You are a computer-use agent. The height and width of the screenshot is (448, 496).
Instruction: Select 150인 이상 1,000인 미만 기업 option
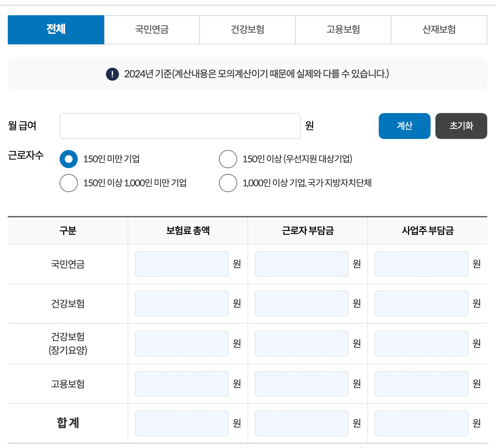[x=68, y=183]
